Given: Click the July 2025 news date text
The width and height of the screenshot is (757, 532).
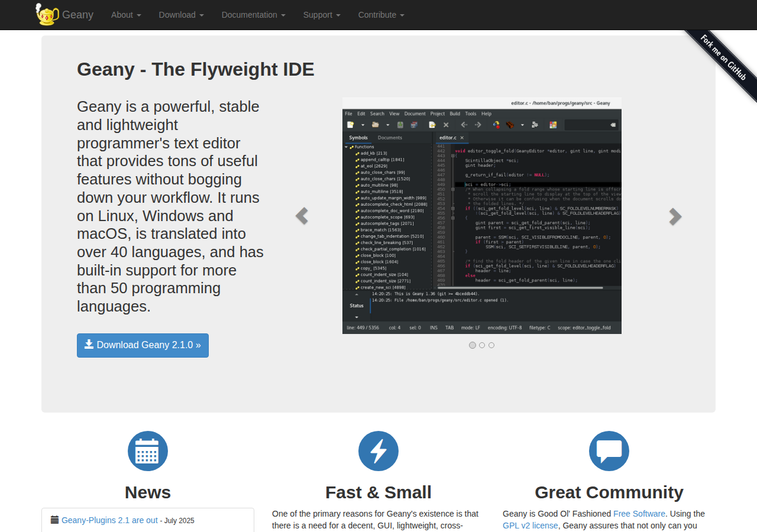Looking at the screenshot, I should 179,521.
